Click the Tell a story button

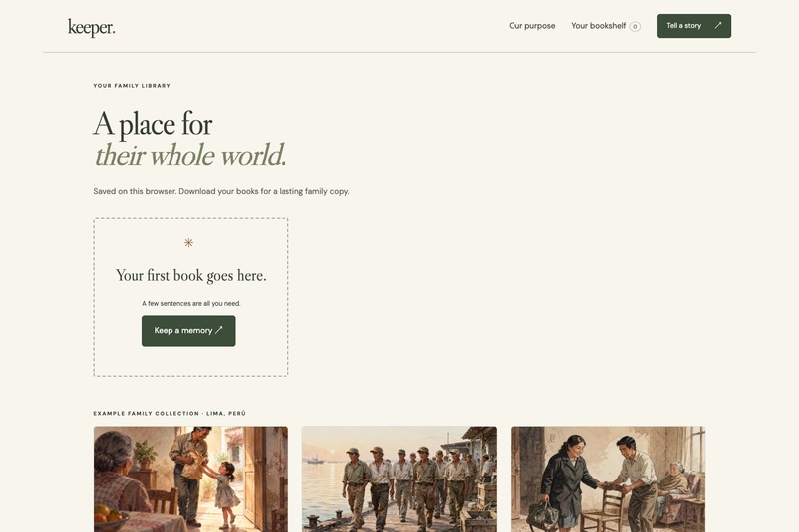694,26
